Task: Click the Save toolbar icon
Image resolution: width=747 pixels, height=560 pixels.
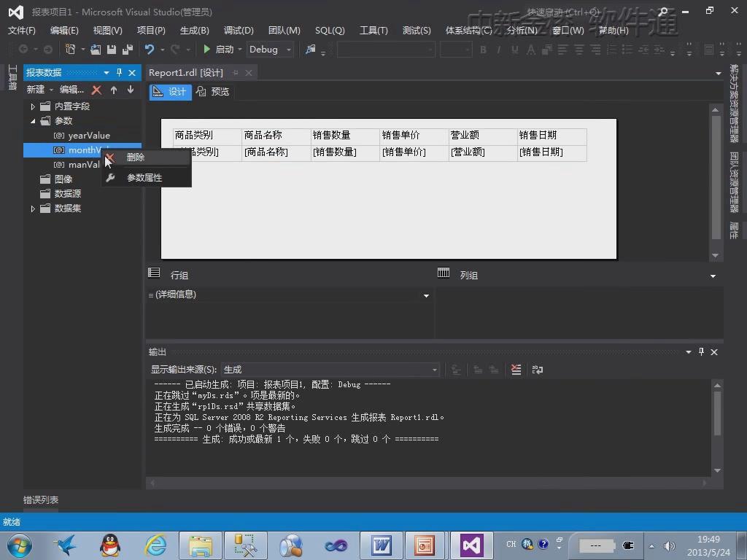Action: (112, 49)
